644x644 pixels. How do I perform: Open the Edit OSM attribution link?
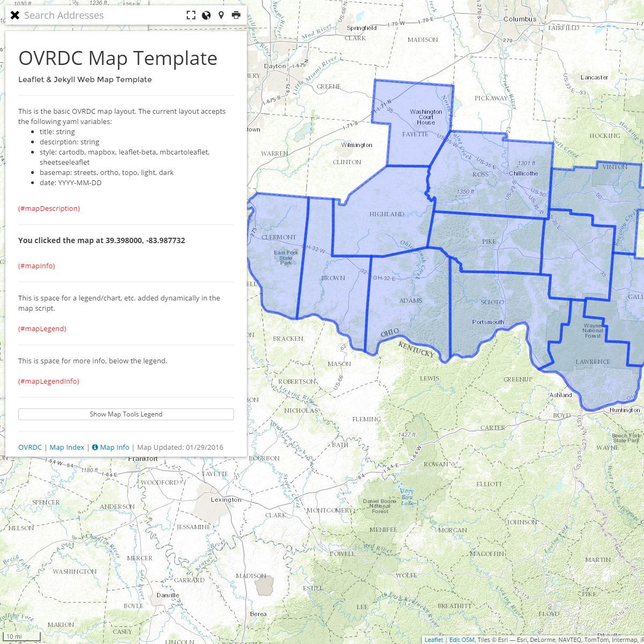(462, 639)
